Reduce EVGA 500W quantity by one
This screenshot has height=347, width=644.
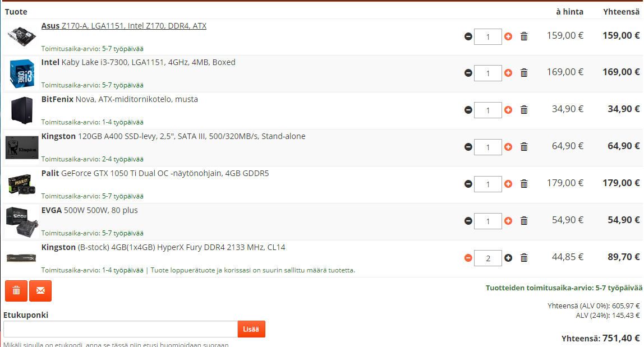pos(468,221)
